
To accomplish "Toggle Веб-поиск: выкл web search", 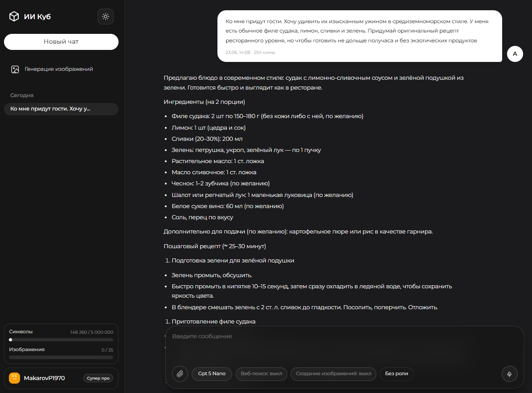I will pos(261,374).
